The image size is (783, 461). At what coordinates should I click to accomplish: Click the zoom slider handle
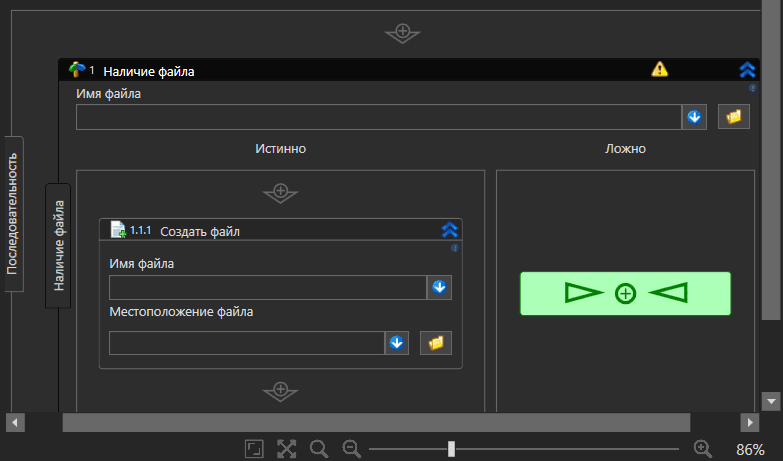coord(451,449)
